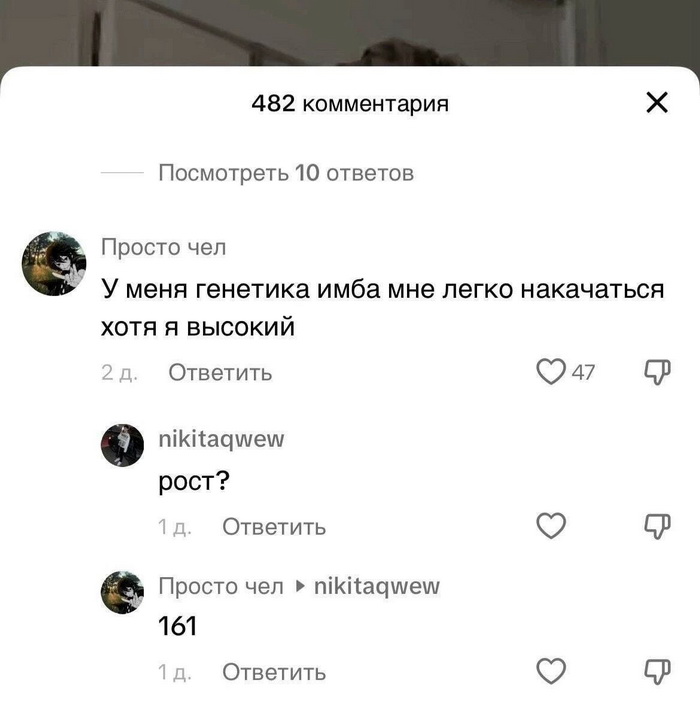Click Ответить under the '161' reply
The image size is (700, 703).
coord(274,673)
